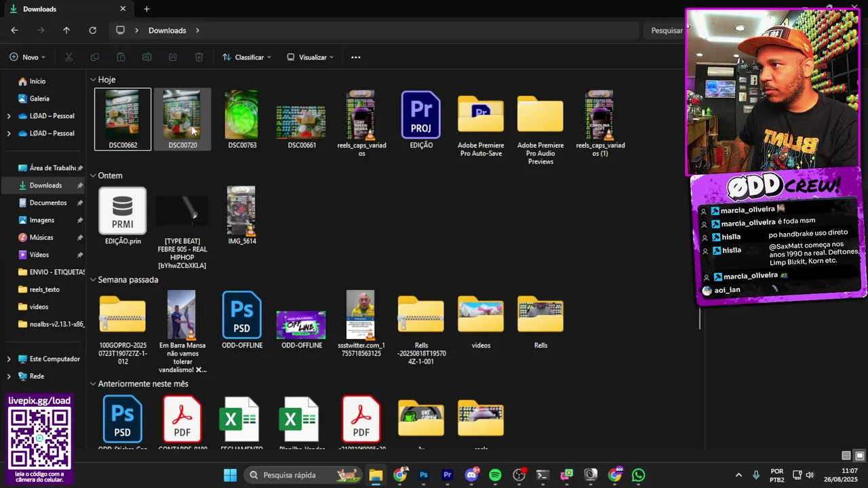The width and height of the screenshot is (868, 488).
Task: Click the Cut scissors icon
Action: tap(68, 58)
